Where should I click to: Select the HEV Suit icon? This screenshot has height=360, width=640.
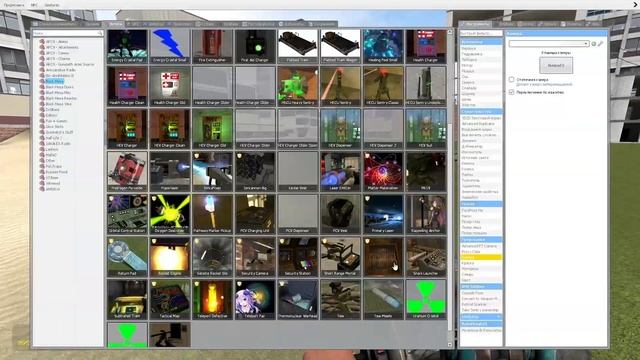[425, 129]
